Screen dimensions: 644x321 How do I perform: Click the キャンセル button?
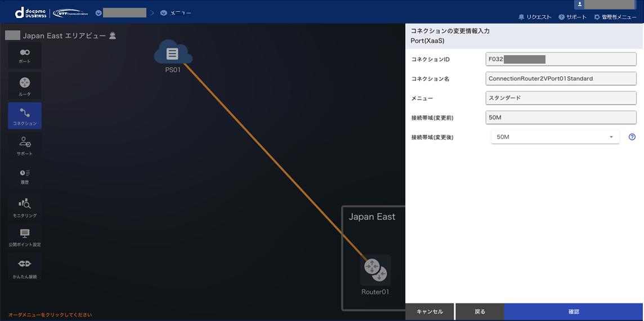click(430, 311)
